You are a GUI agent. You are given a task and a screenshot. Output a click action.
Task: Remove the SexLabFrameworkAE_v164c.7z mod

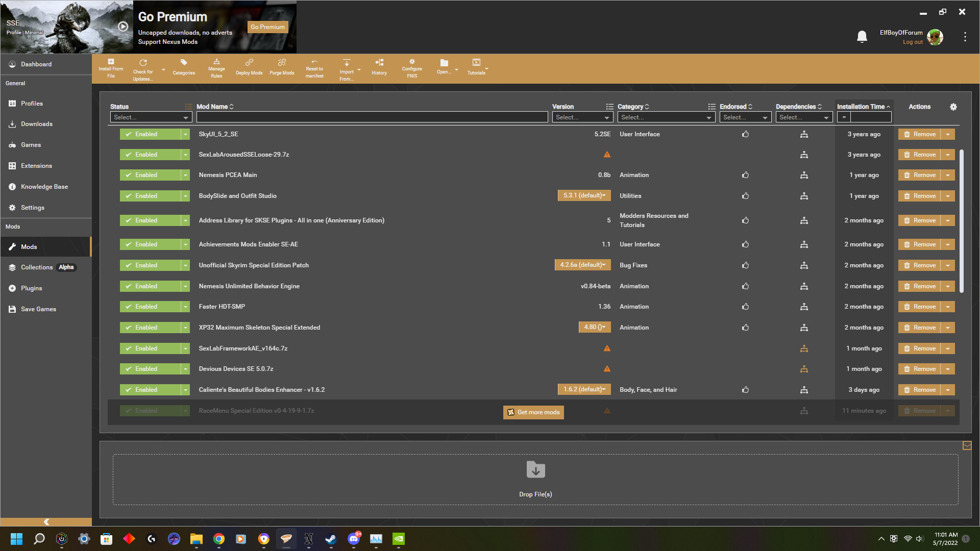pyautogui.click(x=920, y=348)
